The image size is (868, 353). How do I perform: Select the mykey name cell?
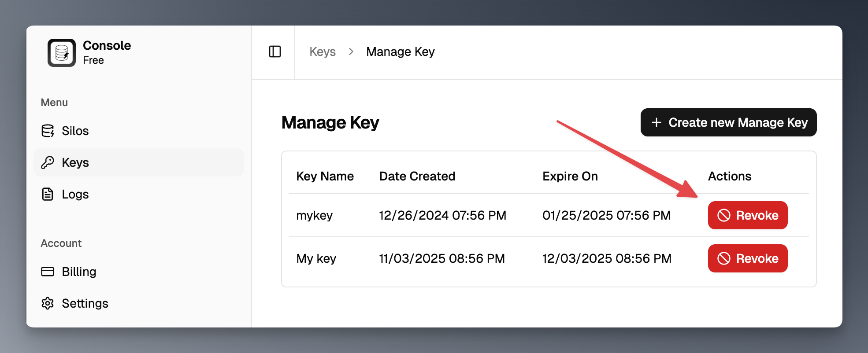click(315, 216)
